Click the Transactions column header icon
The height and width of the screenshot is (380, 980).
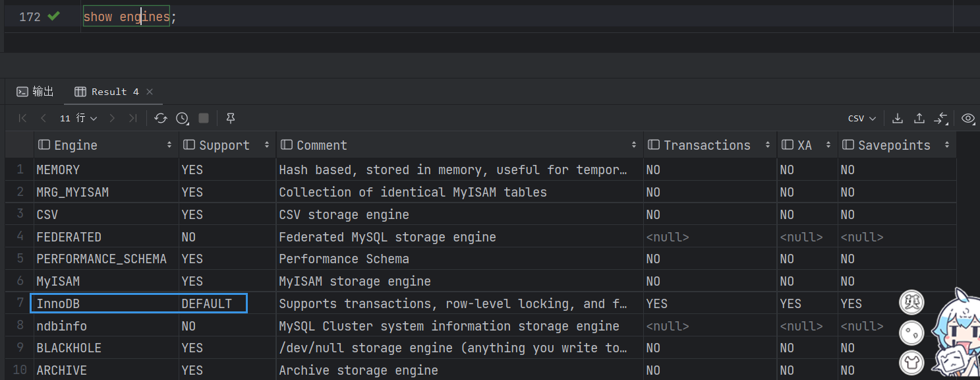coord(654,145)
